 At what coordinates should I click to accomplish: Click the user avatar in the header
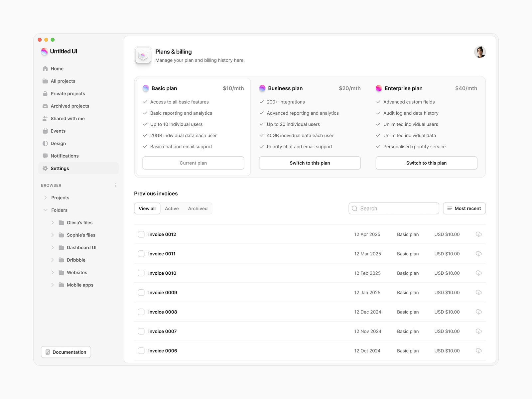click(480, 52)
